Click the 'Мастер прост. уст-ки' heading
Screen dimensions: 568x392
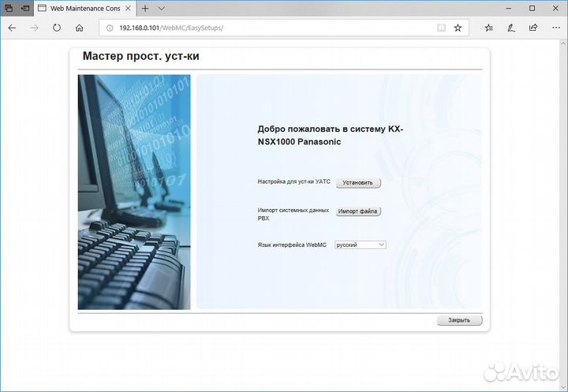point(141,56)
